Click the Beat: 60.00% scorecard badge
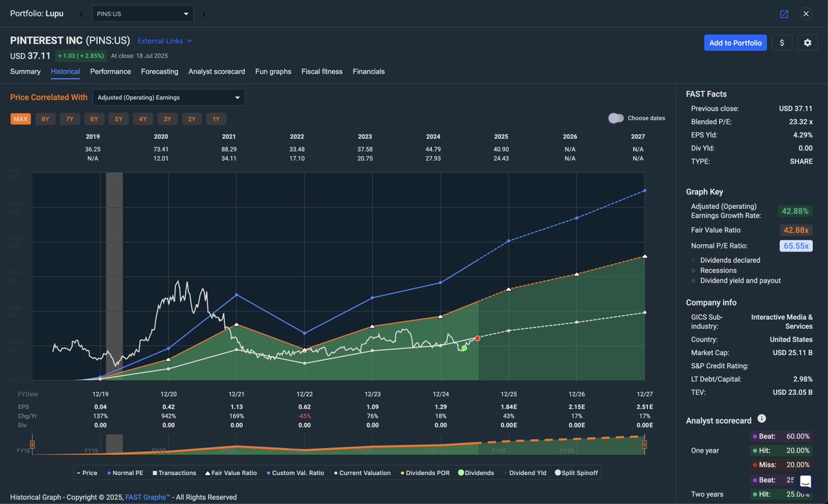828x504 pixels. (782, 436)
